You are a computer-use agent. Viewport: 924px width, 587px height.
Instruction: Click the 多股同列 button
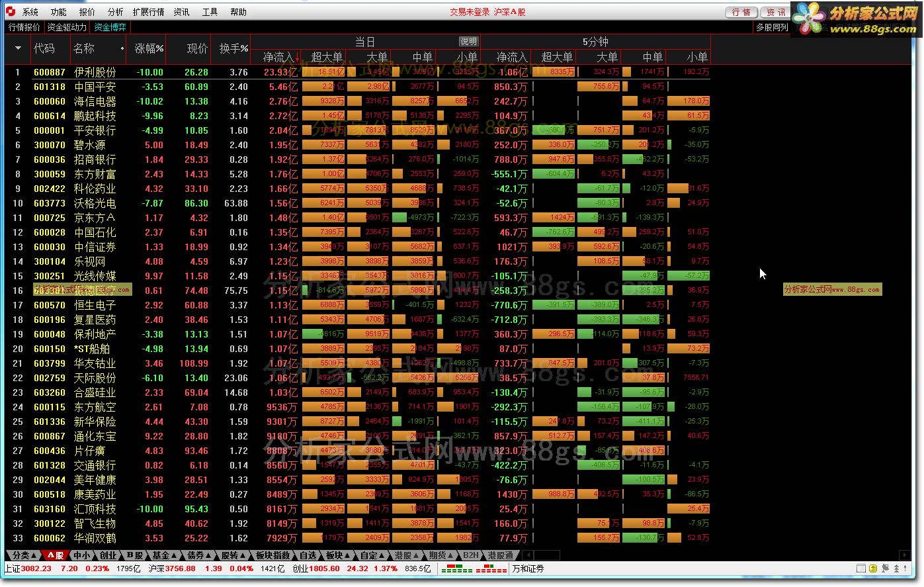(x=773, y=27)
